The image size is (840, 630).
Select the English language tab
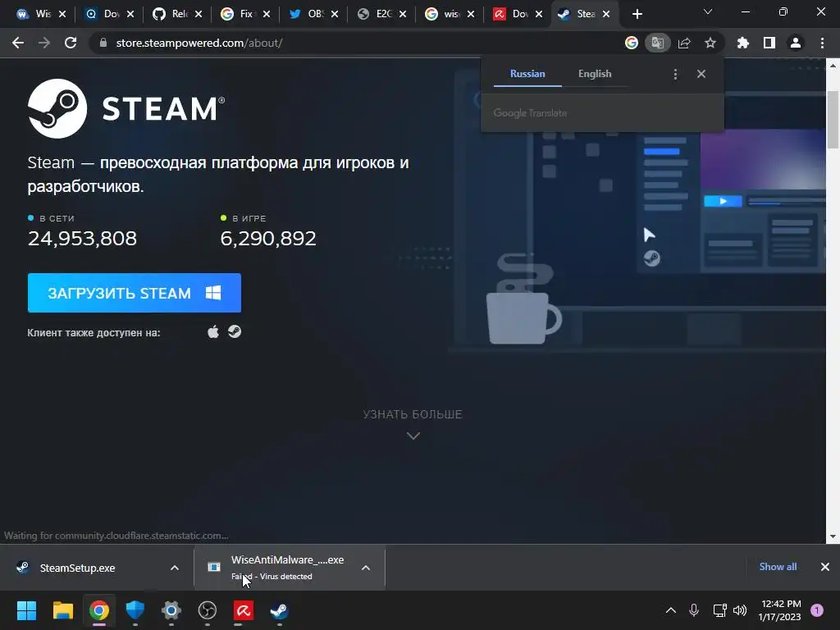tap(595, 74)
